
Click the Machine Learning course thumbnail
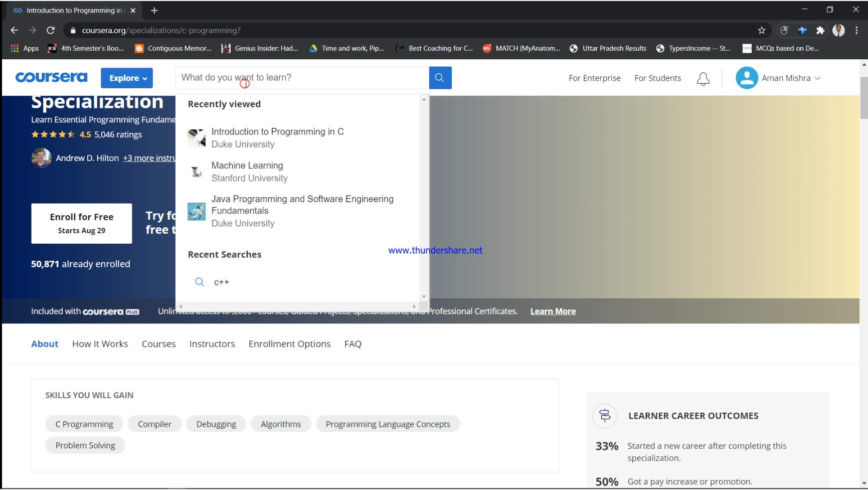(197, 172)
